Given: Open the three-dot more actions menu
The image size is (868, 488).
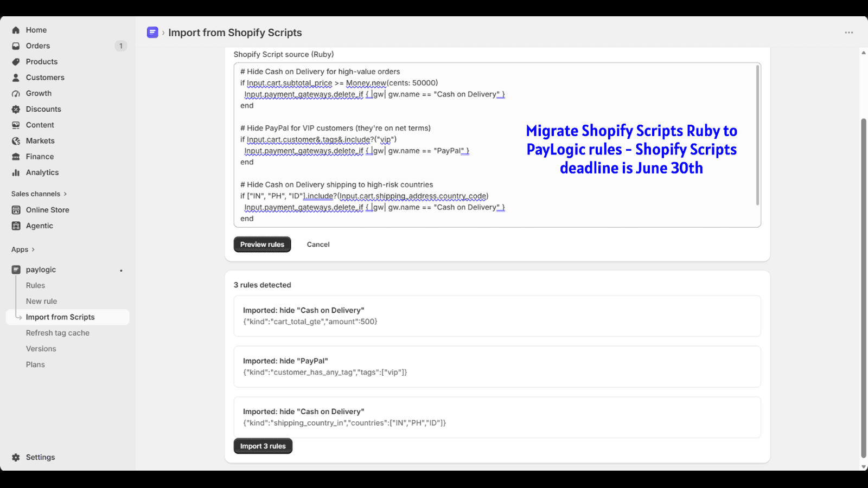Looking at the screenshot, I should (849, 33).
